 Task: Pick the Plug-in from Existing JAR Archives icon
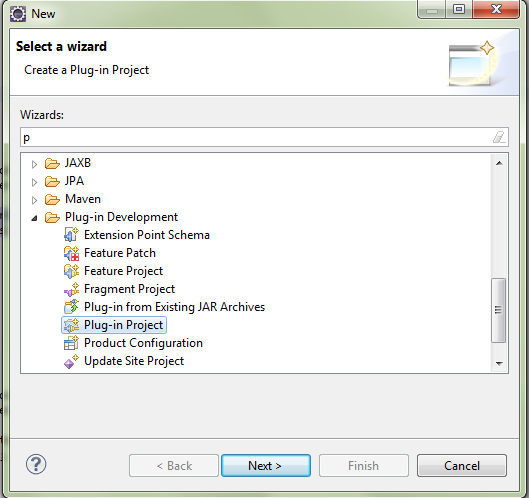pos(71,307)
